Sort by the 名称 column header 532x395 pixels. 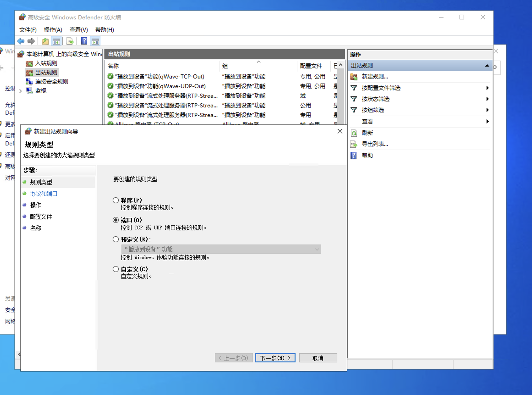pyautogui.click(x=162, y=66)
